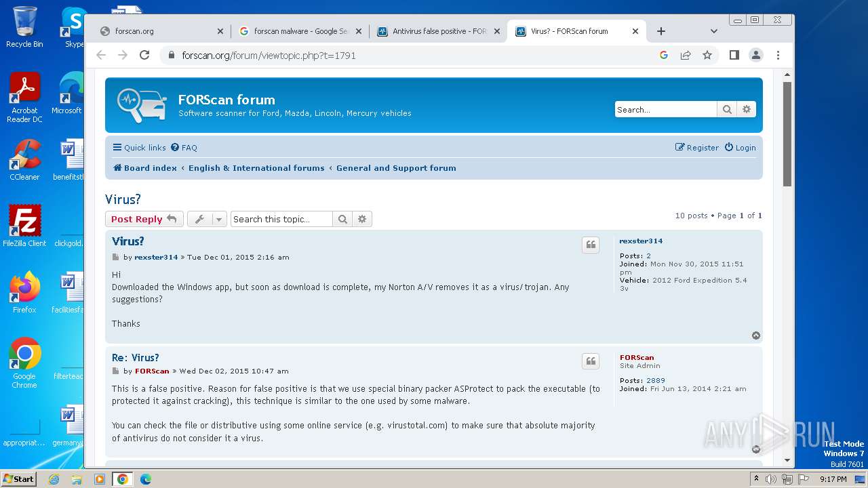Select the Virus? - FORScan forum tab
Viewport: 868px width, 488px height.
[x=576, y=31]
